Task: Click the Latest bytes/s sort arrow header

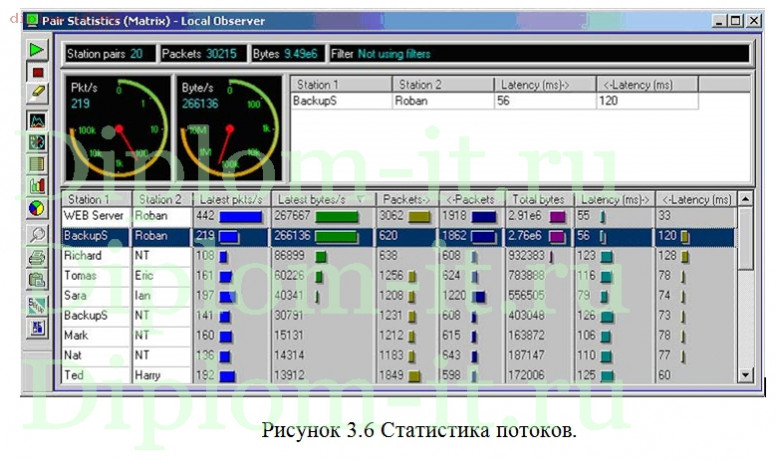Action: (323, 199)
